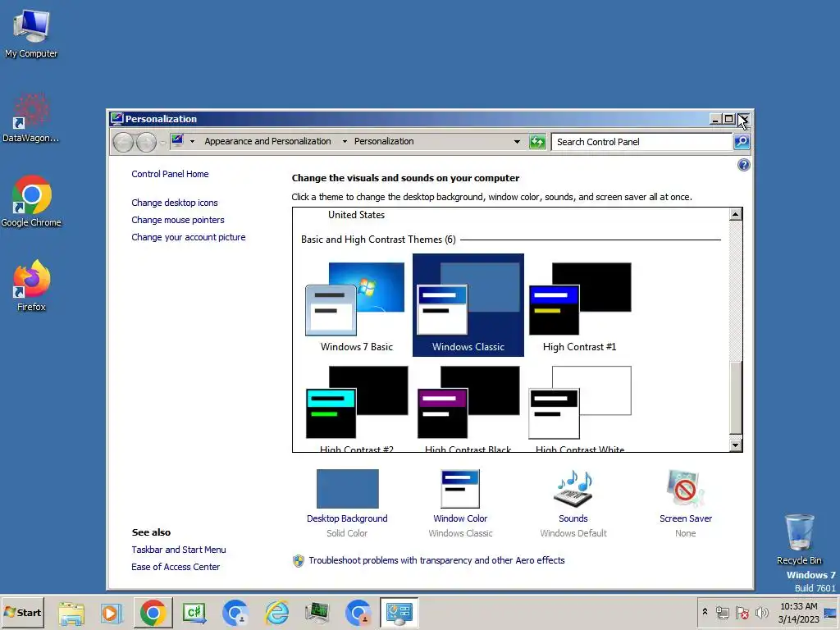Select the High Contrast White theme
The image size is (840, 630).
pos(580,407)
